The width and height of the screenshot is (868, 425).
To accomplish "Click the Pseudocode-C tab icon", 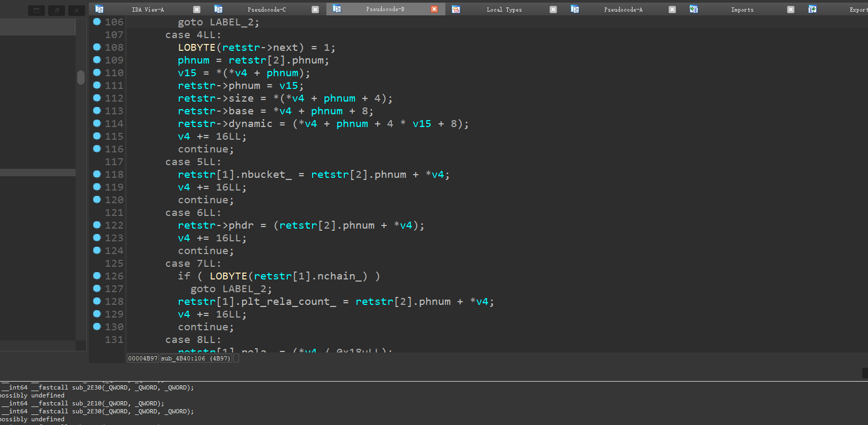I will (218, 9).
